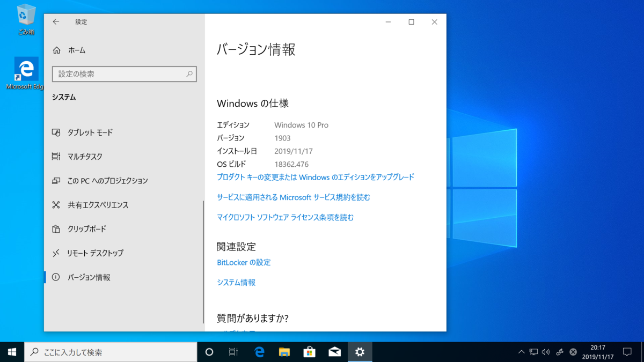The width and height of the screenshot is (644, 362).
Task: Click the speaker volume icon
Action: [x=546, y=352]
